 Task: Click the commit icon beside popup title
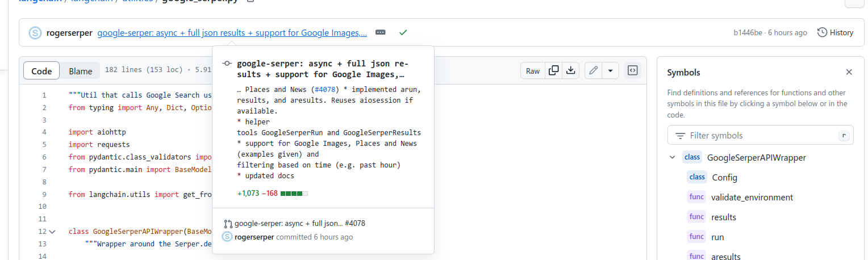pyautogui.click(x=227, y=64)
